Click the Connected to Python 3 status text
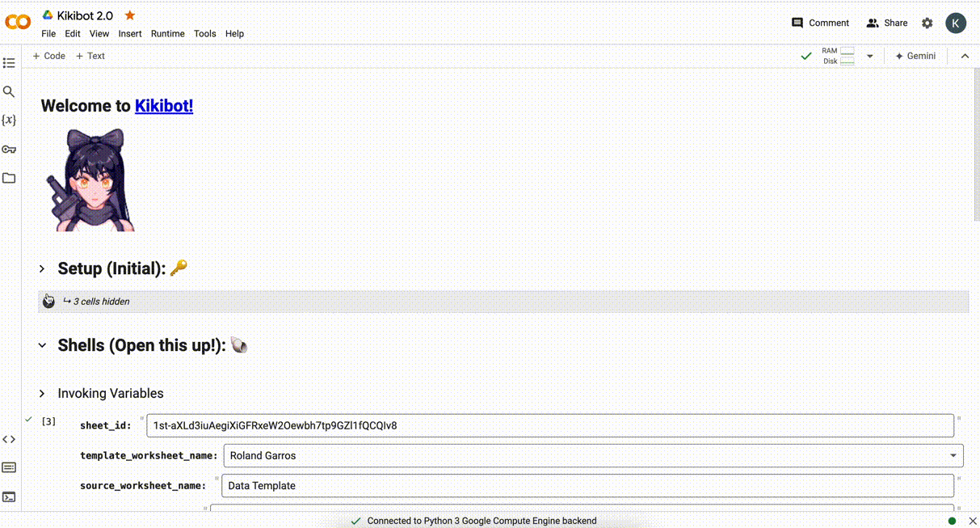 482,521
